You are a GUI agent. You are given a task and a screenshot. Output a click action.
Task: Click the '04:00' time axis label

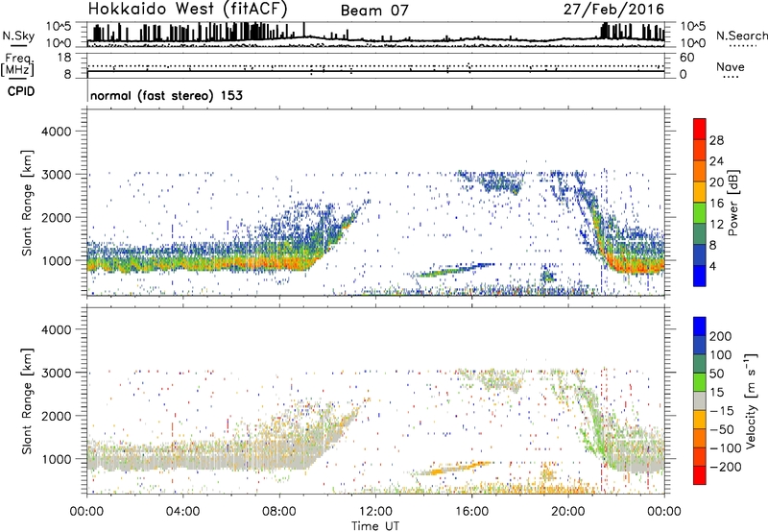point(182,512)
